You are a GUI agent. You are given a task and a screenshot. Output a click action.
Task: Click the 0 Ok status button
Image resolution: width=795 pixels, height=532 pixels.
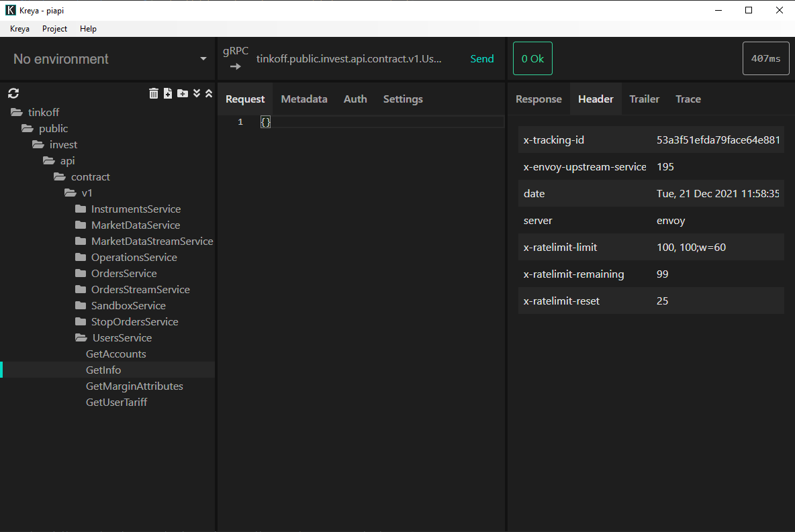tap(532, 59)
